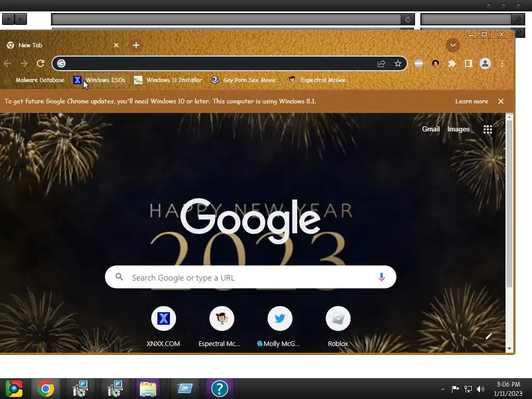Image resolution: width=532 pixels, height=399 pixels.
Task: Click address field in background window
Action: [227, 19]
